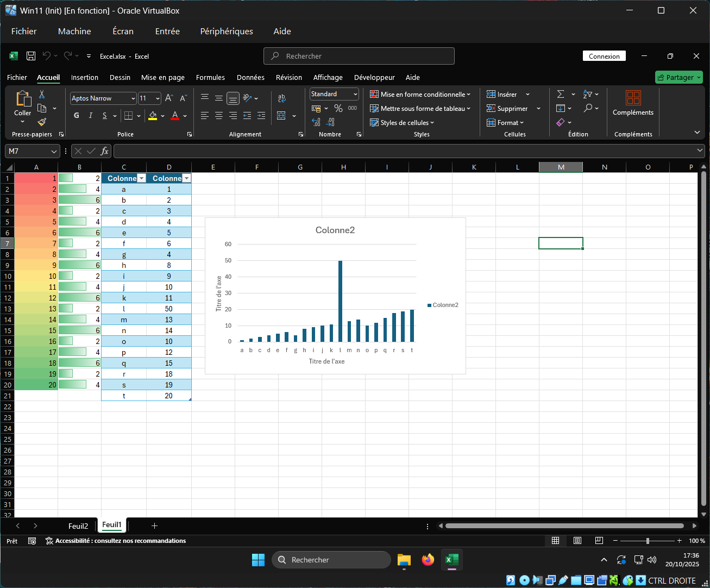Open filter dropdown on Colonne2 header
This screenshot has width=710, height=588.
(186, 178)
